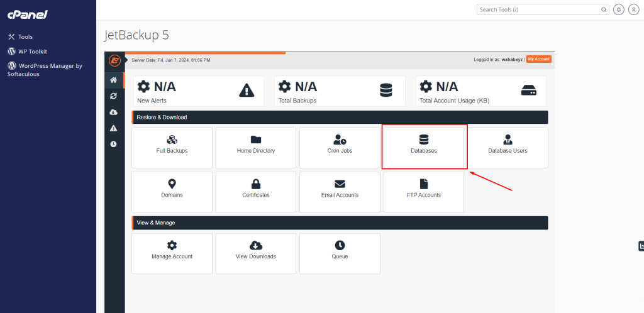This screenshot has height=313, width=644.
Task: Open Tools in the cPanel sidebar
Action: [25, 37]
